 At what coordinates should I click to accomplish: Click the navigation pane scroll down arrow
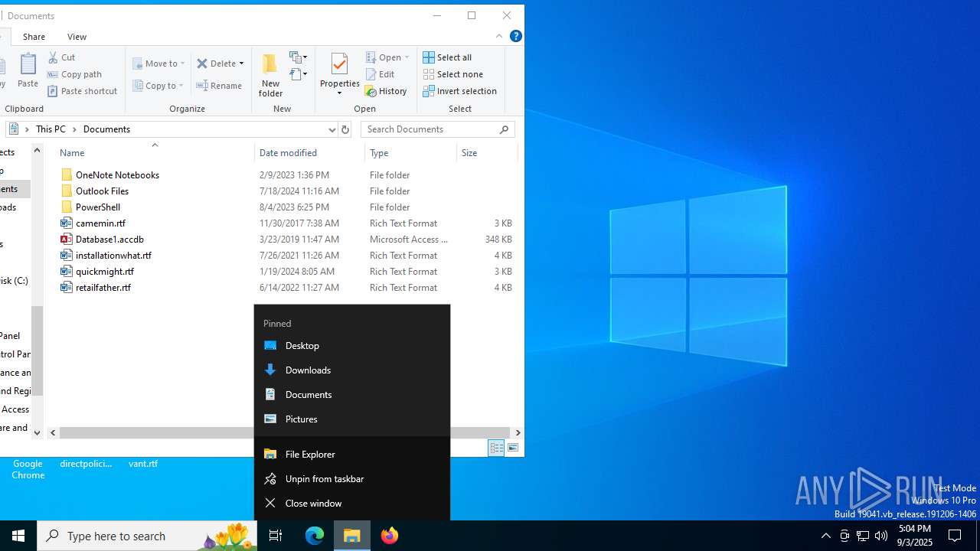[37, 432]
